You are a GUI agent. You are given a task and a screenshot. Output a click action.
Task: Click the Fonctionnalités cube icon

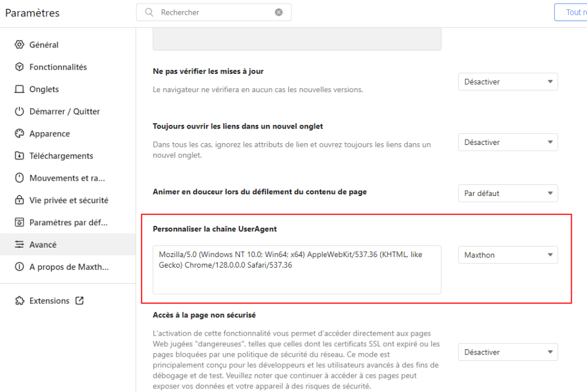tap(19, 67)
